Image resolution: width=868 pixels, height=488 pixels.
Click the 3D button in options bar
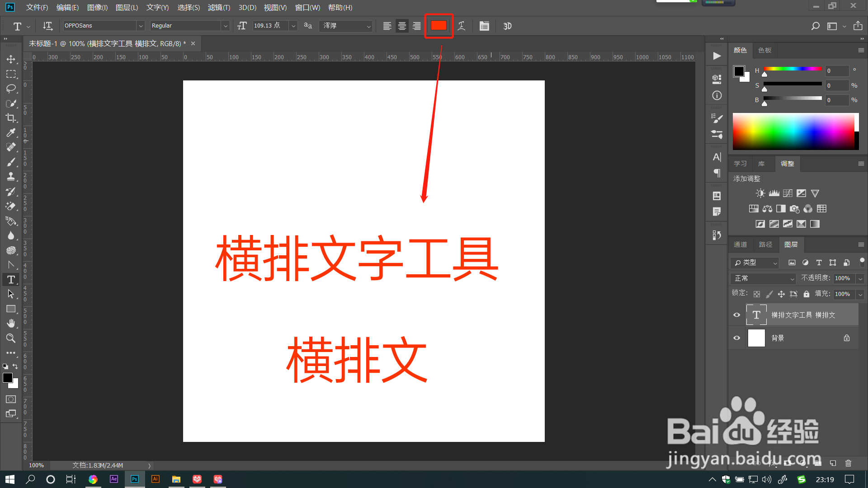tap(507, 26)
